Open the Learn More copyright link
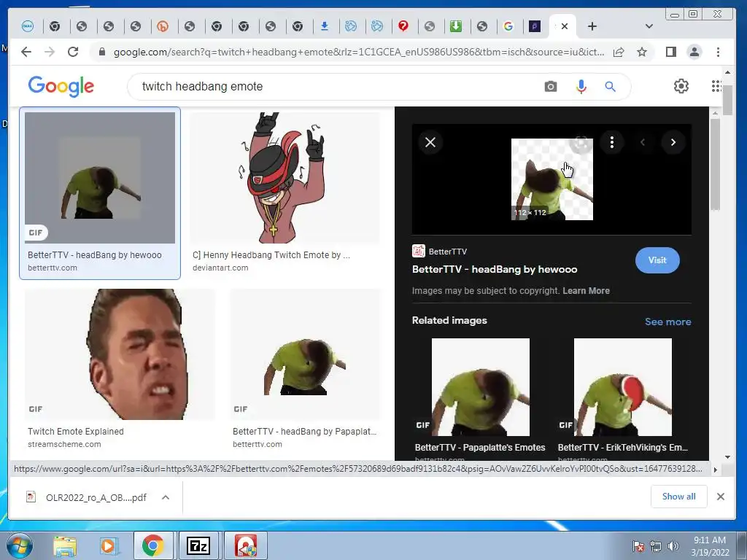The width and height of the screenshot is (747, 560). click(x=586, y=290)
